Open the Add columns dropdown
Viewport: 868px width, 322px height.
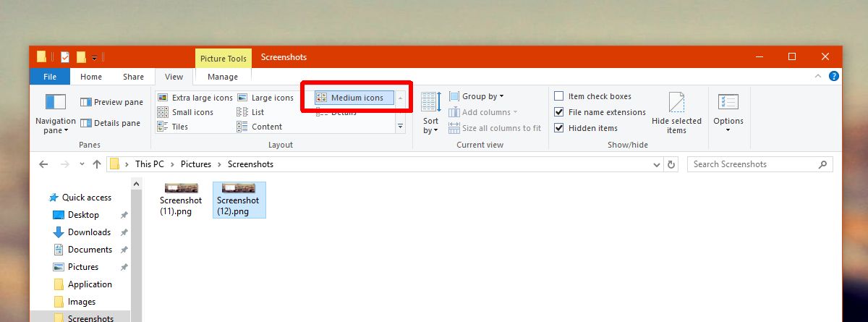(484, 112)
